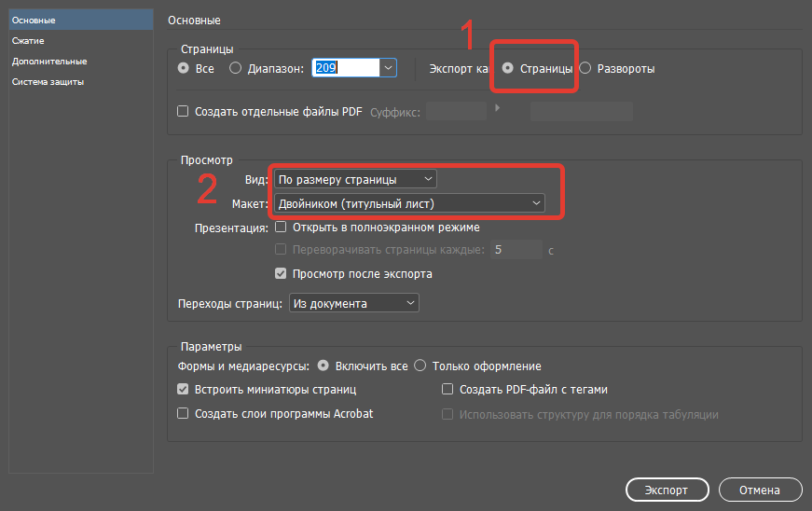Choose the Все pages radio button
The width and height of the screenshot is (812, 511).
point(184,68)
